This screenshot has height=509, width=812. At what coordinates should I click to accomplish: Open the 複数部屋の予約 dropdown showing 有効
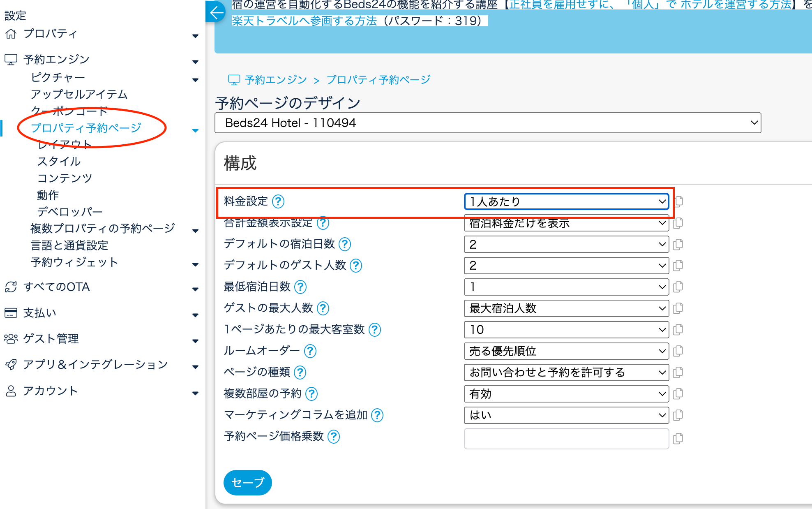tap(566, 394)
